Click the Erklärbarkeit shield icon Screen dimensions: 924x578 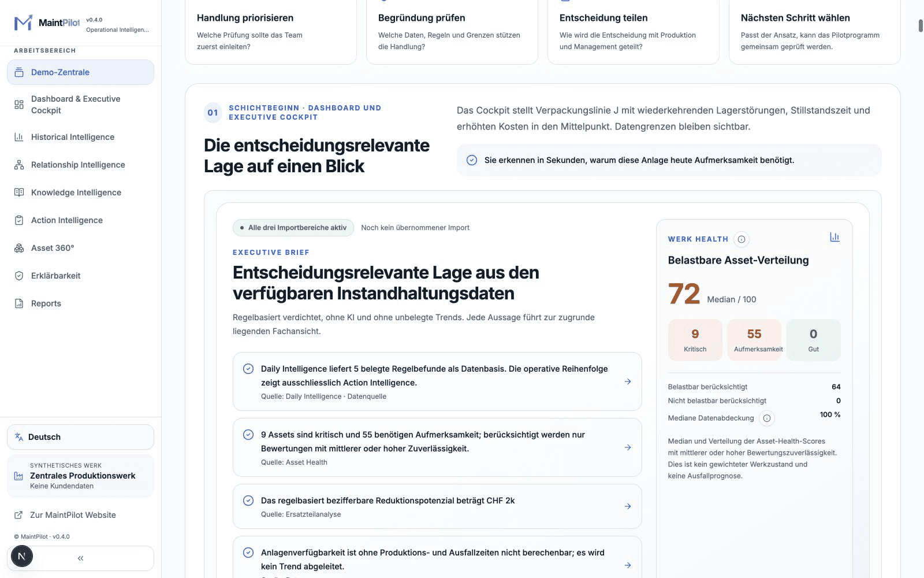point(19,276)
